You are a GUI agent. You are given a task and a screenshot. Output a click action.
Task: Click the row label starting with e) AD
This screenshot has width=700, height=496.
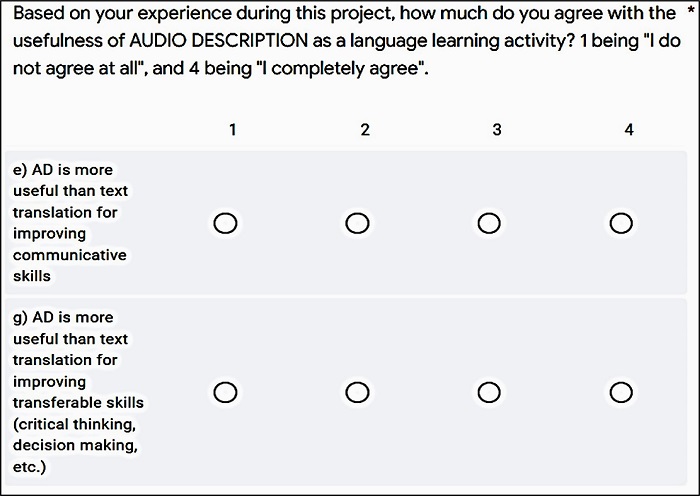(70, 223)
